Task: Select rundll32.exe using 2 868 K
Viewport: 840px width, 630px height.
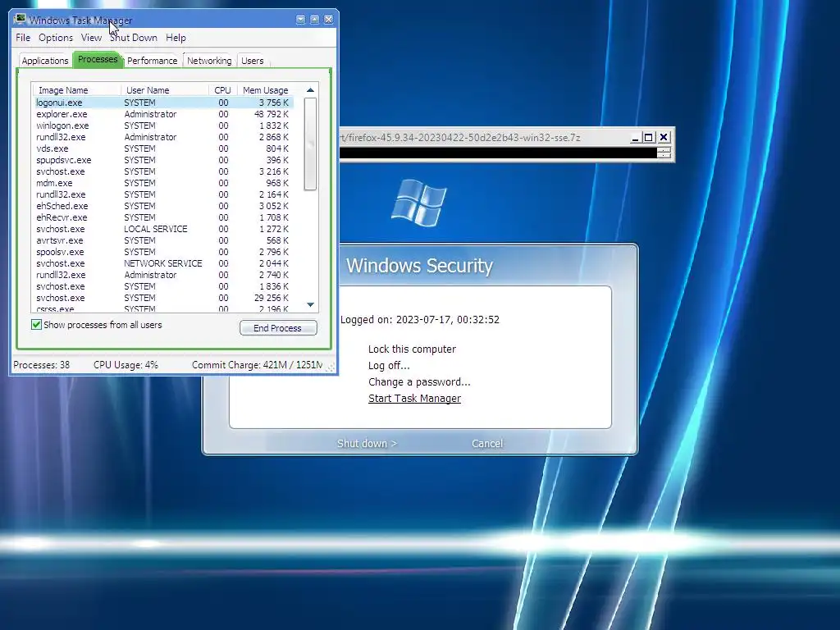Action: [163, 137]
